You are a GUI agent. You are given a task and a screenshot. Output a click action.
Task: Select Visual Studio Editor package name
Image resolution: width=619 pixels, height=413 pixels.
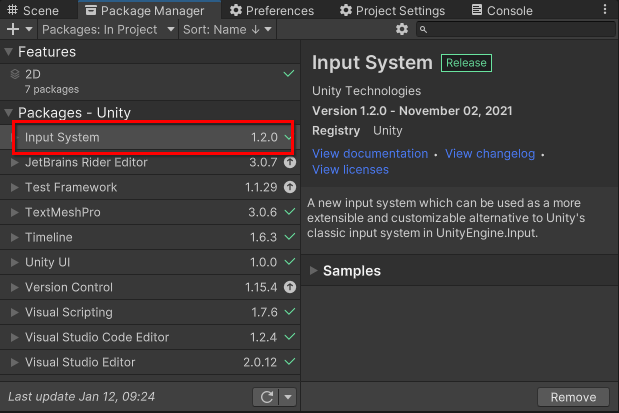coord(80,362)
